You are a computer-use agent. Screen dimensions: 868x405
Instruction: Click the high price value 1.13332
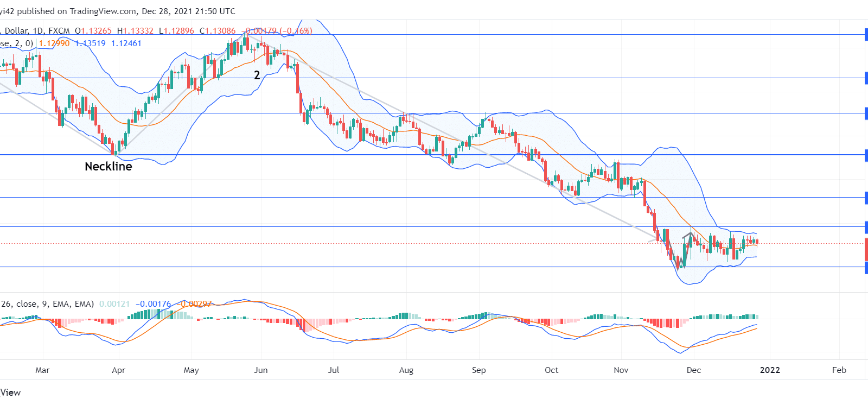[138, 31]
